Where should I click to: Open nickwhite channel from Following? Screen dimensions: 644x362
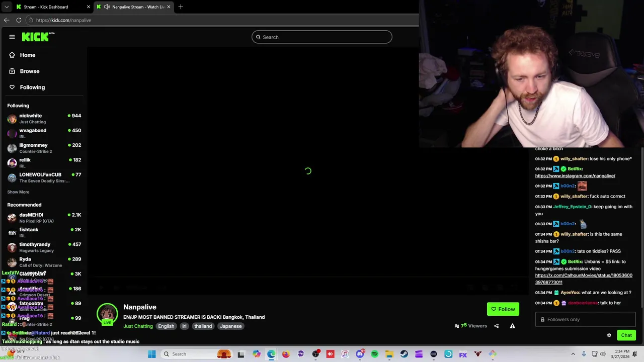[x=44, y=118]
